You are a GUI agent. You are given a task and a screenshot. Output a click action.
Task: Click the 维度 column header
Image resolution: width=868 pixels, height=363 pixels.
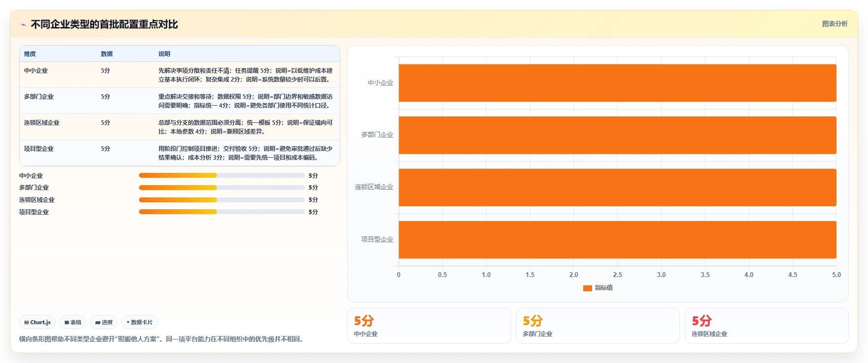pos(30,54)
